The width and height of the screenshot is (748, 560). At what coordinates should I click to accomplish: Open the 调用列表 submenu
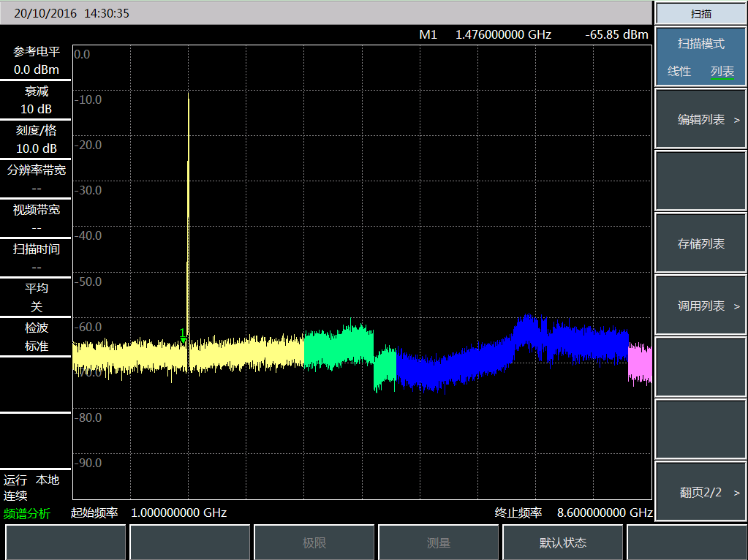[700, 306]
